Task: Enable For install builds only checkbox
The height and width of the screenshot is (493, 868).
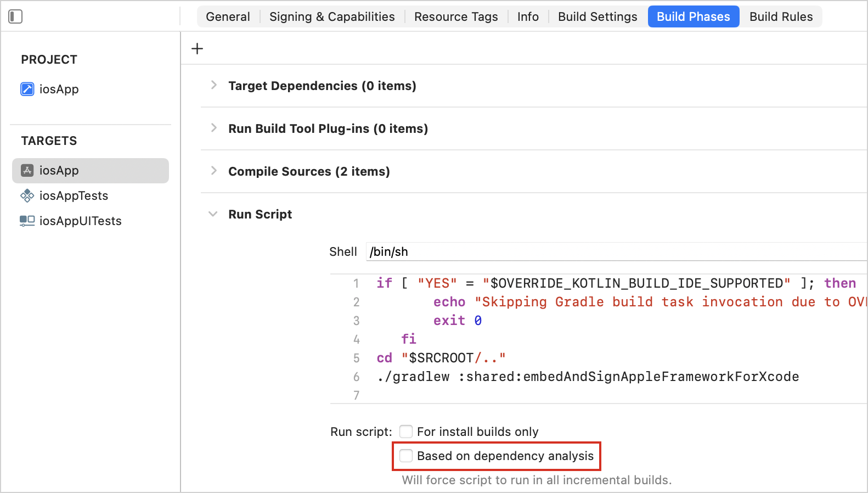Action: (406, 432)
